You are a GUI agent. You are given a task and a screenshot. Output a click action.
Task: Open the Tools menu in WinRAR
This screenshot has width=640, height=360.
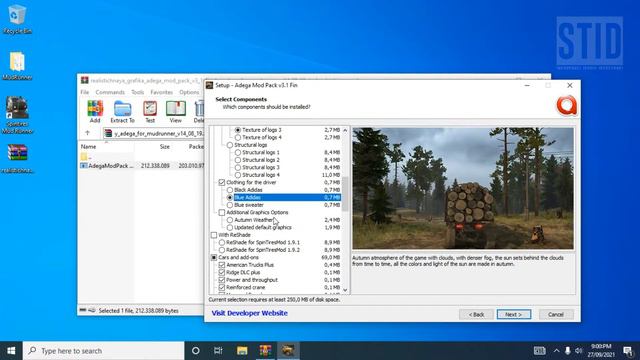click(x=138, y=92)
